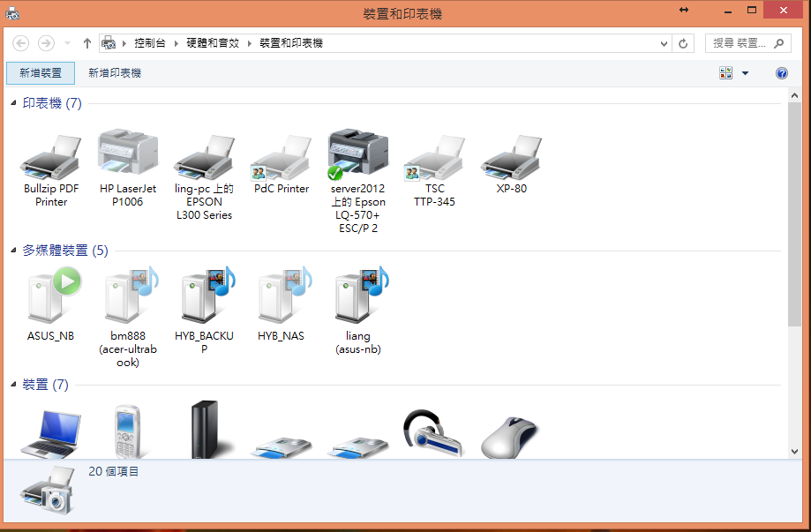Click the help question mark icon
Screen dimensions: 811x532
[782, 73]
